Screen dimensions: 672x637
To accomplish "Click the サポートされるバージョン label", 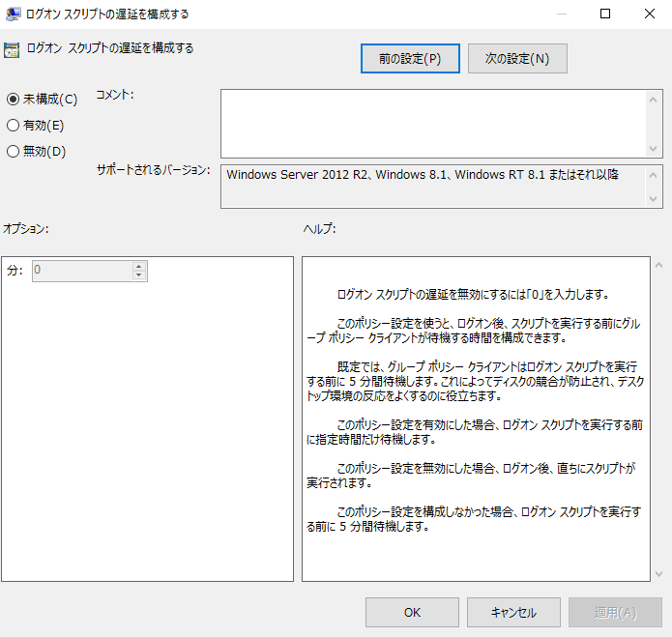I will (x=154, y=170).
